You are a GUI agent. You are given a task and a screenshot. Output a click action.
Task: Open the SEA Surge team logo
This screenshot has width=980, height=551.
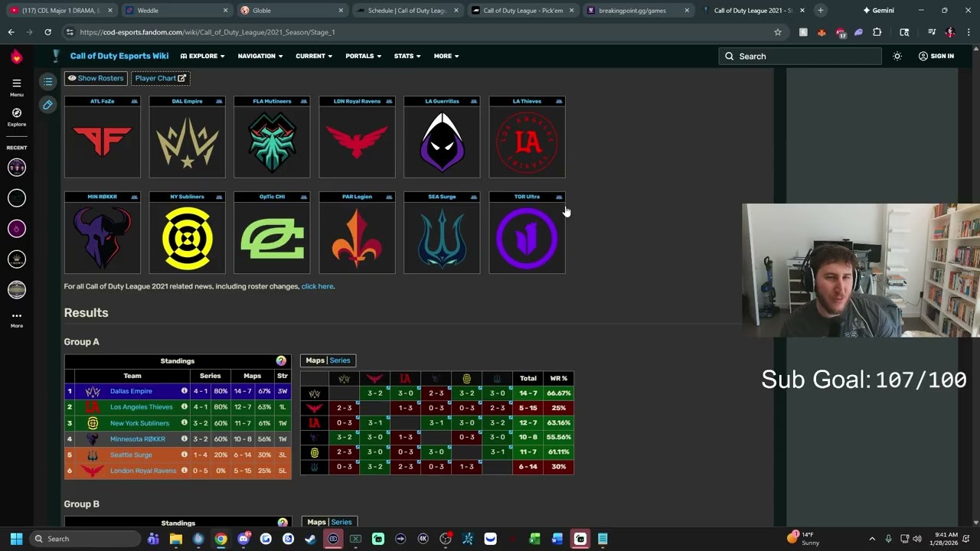coord(442,237)
